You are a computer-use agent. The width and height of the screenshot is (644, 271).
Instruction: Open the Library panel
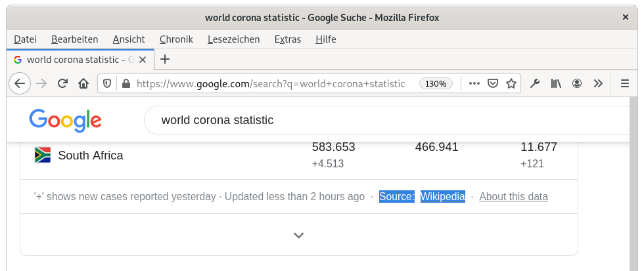556,83
